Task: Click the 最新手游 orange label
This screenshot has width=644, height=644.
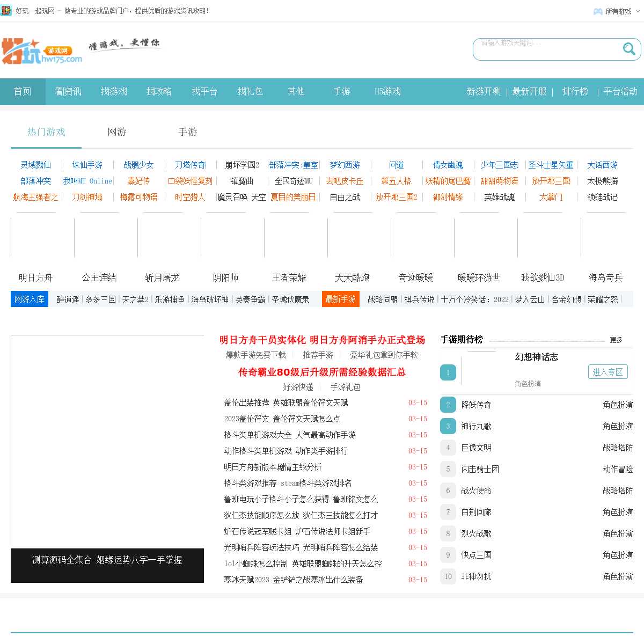Action: [341, 299]
